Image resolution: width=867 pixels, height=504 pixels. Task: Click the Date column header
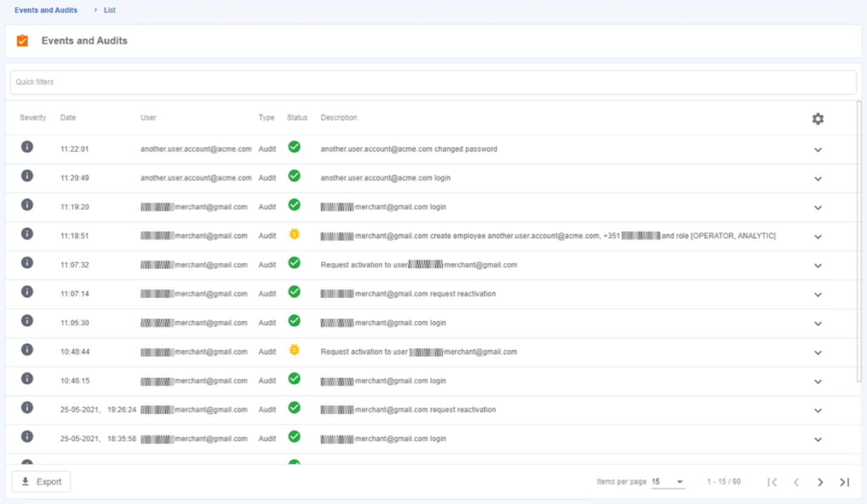(68, 118)
